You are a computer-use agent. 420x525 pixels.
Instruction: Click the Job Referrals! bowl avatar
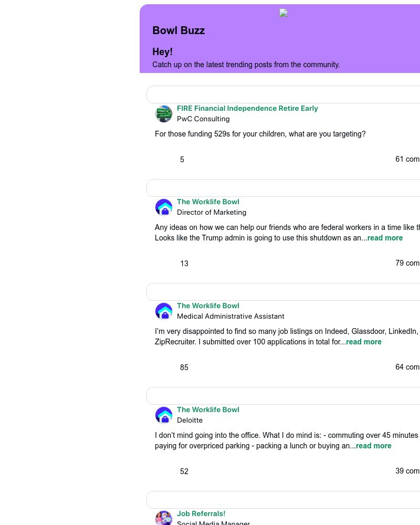click(164, 518)
